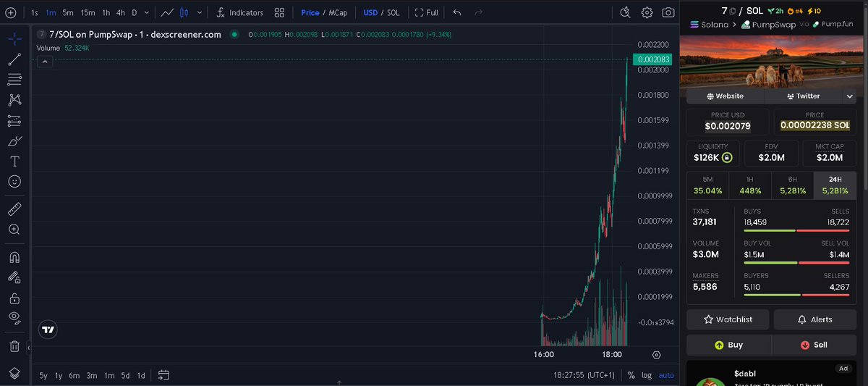Switch quote currency to SOL

(x=393, y=12)
